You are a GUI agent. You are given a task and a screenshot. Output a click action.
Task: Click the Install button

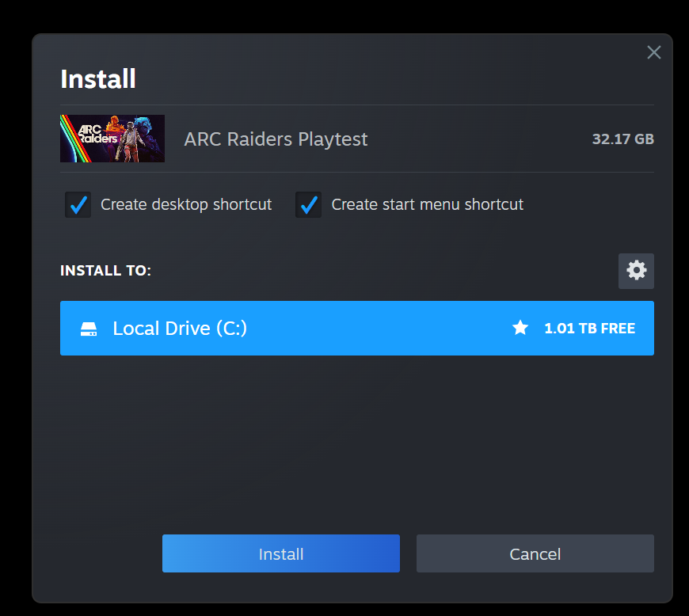281,553
